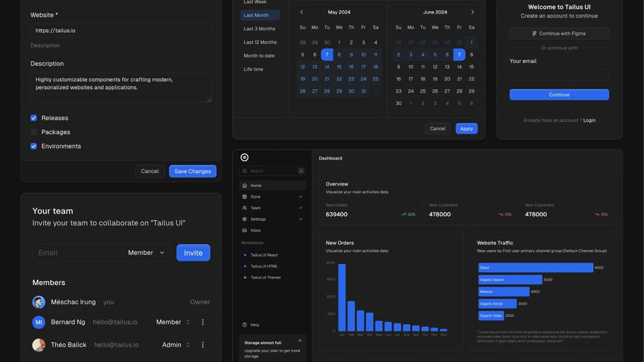Click the Invite button
The height and width of the screenshot is (362, 644).
click(193, 253)
